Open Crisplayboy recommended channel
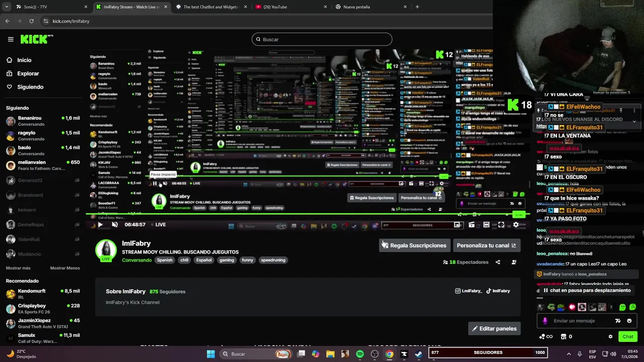The image size is (644, 362). point(43,309)
